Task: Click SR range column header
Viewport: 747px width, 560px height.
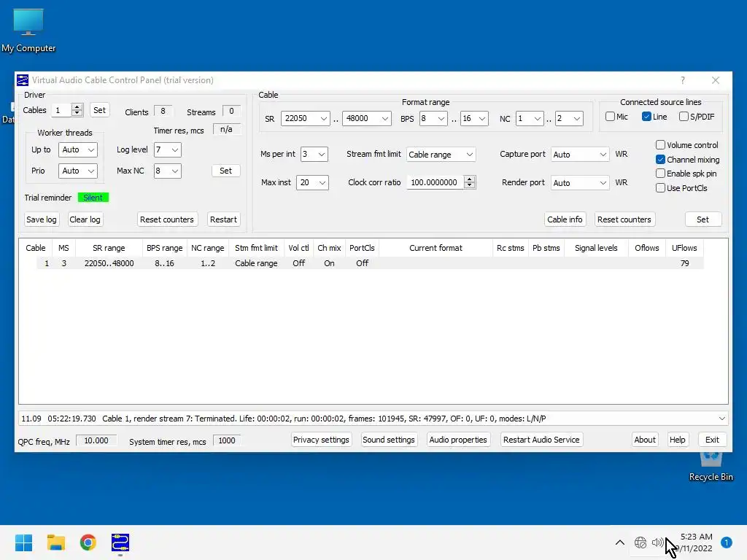Action: coord(109,248)
